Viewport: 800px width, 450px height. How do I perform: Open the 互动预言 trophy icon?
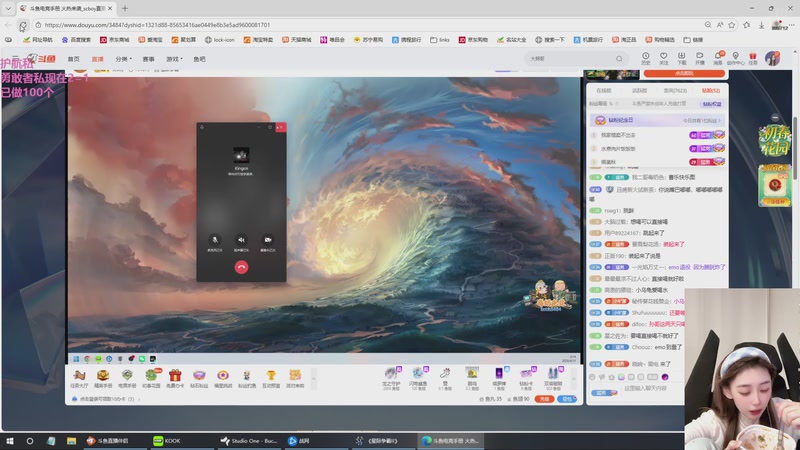[x=271, y=379]
